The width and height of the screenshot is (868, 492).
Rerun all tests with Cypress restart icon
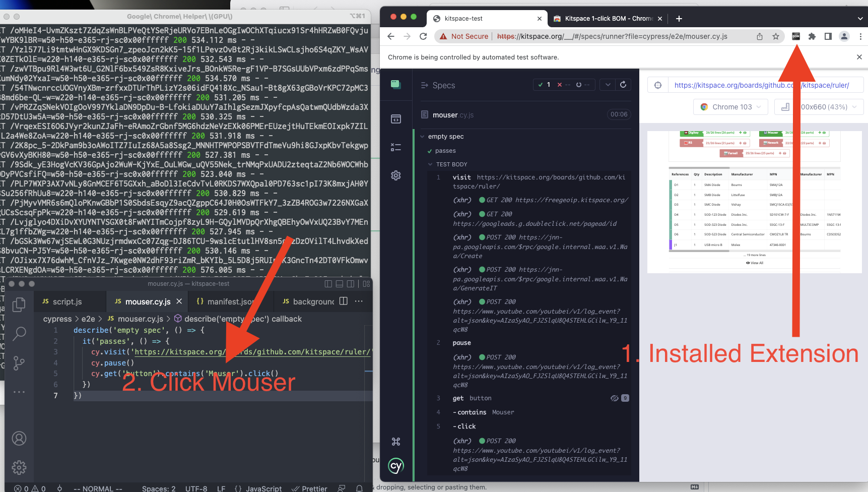coord(623,85)
